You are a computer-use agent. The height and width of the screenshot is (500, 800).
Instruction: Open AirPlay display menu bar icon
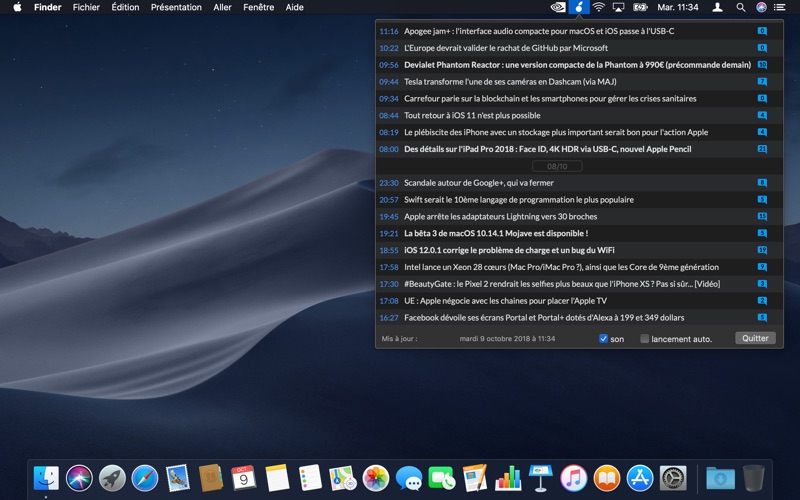point(618,7)
